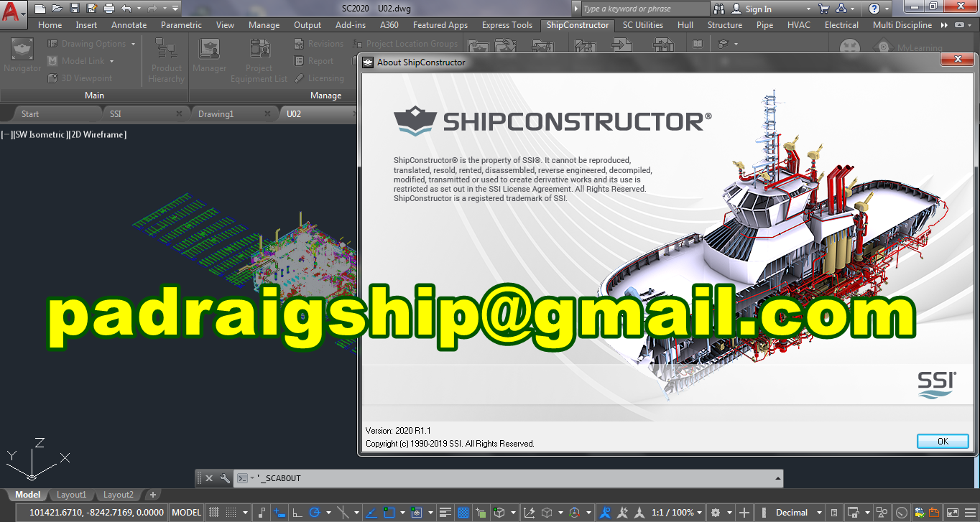Click the command line customize wrench icon
This screenshot has height=522, width=980.
click(224, 478)
